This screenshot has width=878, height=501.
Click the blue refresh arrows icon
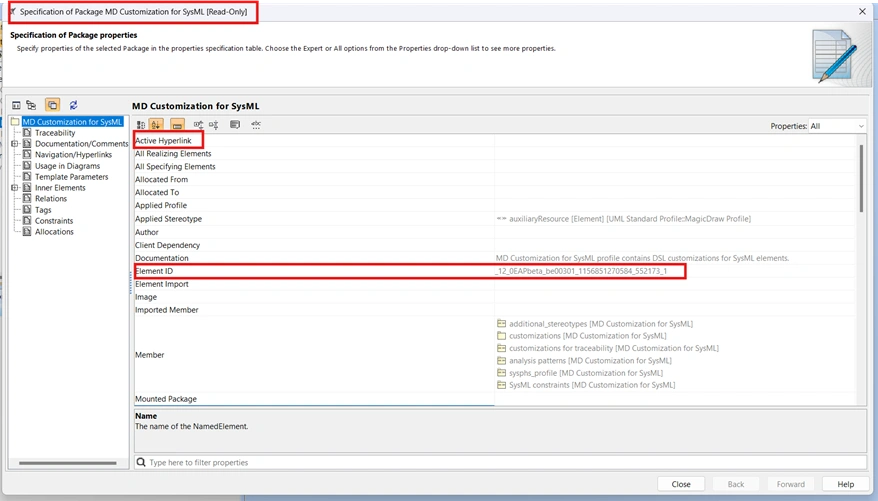click(73, 105)
